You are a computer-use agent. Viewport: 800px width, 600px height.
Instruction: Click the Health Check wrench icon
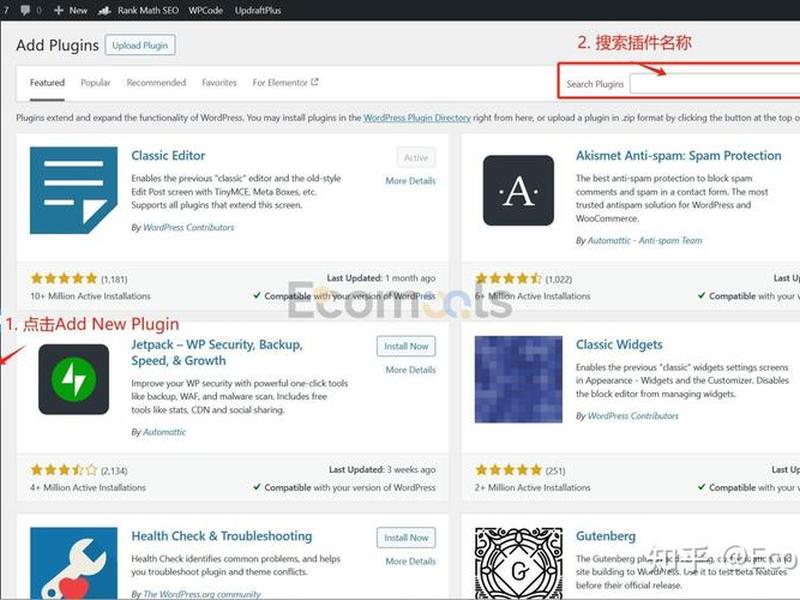tap(73, 563)
